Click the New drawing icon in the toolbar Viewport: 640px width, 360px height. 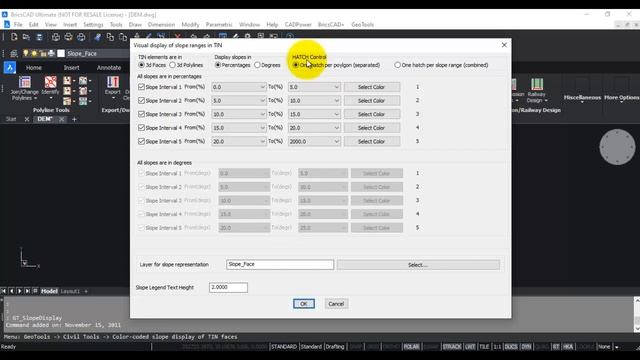click(x=14, y=37)
